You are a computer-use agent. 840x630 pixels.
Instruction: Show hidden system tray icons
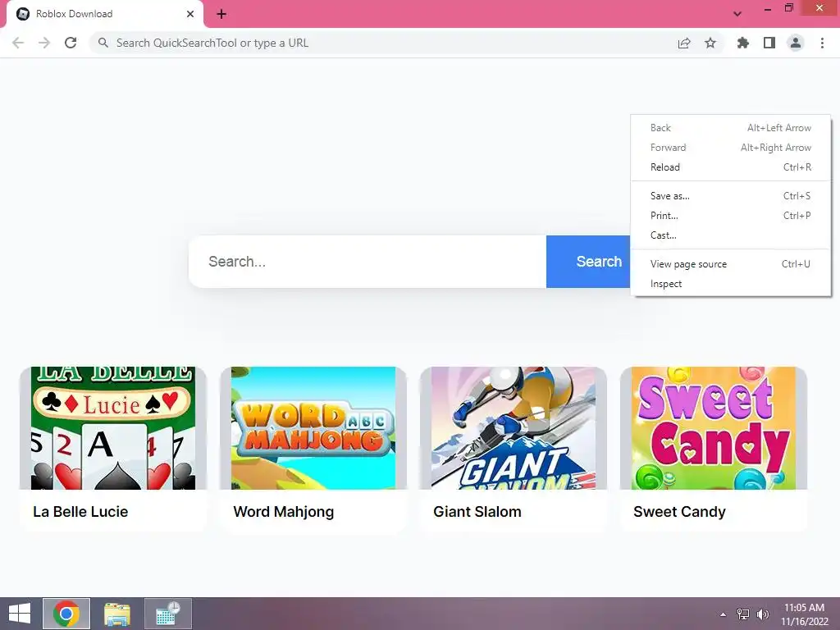724,614
